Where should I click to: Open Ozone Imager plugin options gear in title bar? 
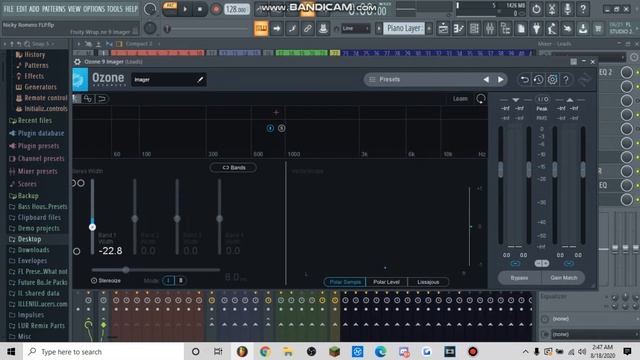coord(77,62)
